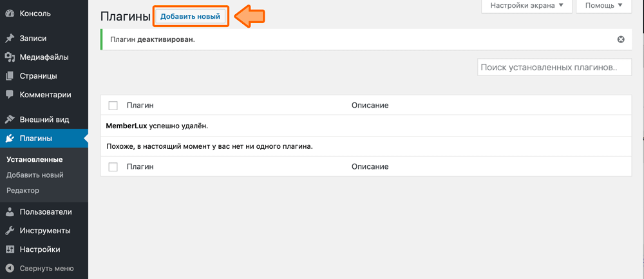Screen dimensions: 644x279
Task: Click the Добавить новый button beside the heading
Action: pos(190,17)
